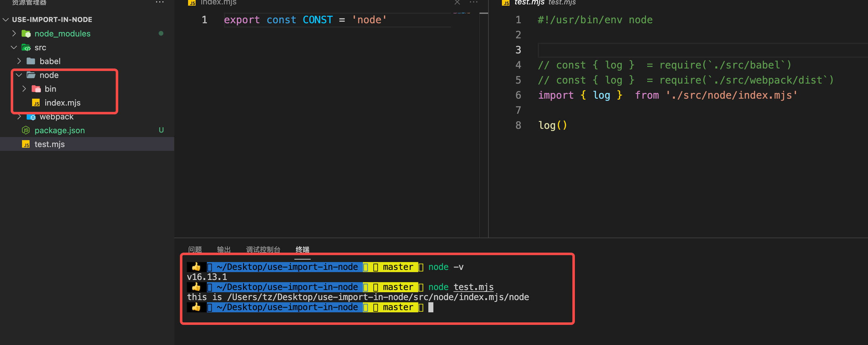Open Explorer more actions via the ... icon
This screenshot has width=868, height=345.
(x=159, y=2)
